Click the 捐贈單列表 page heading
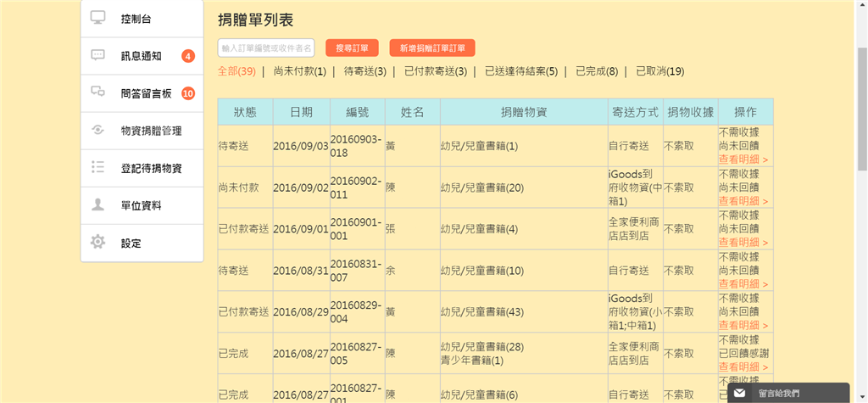This screenshot has height=403, width=868. coord(256,20)
